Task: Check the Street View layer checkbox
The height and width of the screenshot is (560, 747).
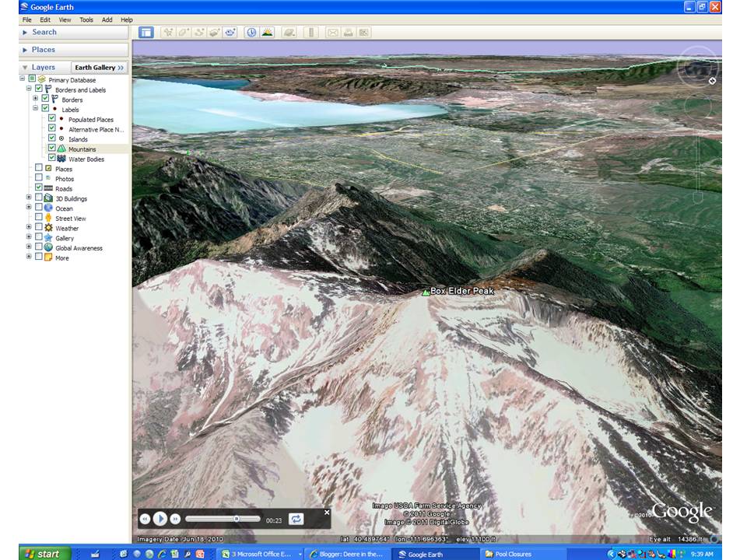Action: (x=39, y=217)
